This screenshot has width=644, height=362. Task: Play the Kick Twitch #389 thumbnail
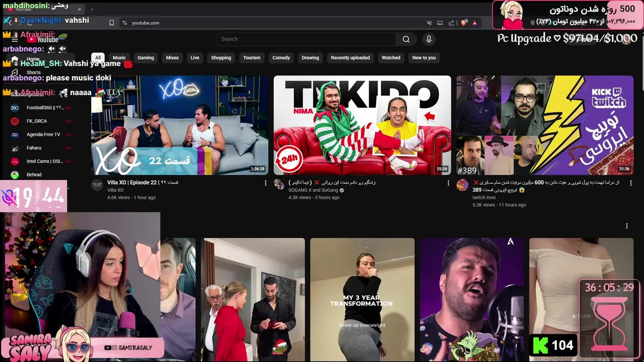point(545,125)
